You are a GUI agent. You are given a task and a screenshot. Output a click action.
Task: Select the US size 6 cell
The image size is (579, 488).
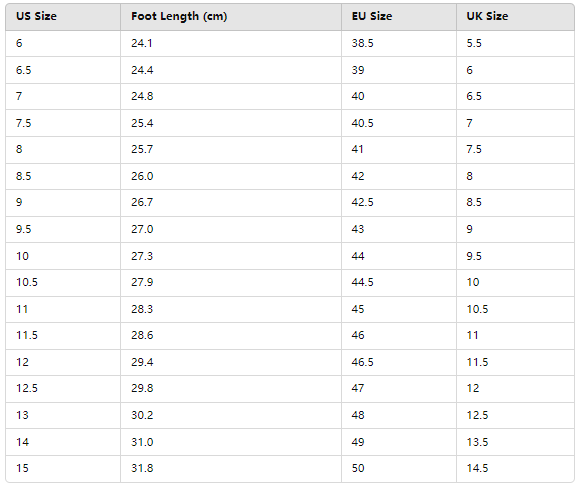tap(63, 44)
